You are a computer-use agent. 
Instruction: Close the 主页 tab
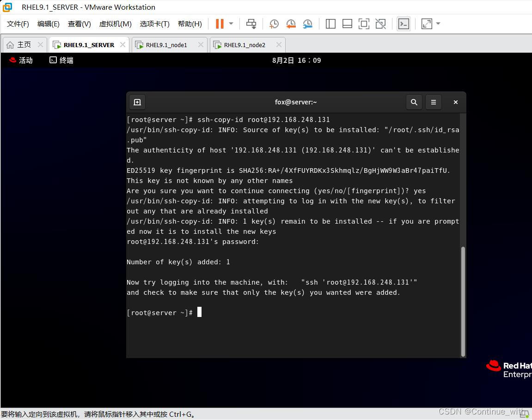point(40,45)
